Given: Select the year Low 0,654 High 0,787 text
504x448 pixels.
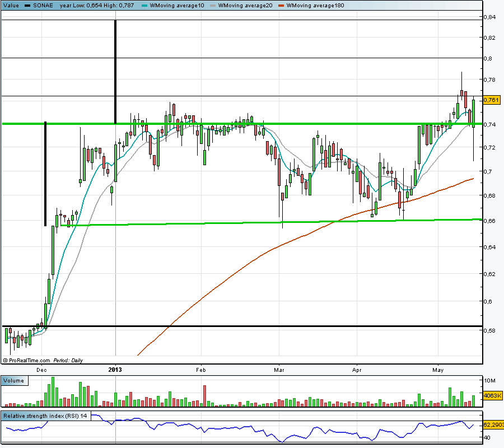Looking at the screenshot, I should pyautogui.click(x=97, y=6).
